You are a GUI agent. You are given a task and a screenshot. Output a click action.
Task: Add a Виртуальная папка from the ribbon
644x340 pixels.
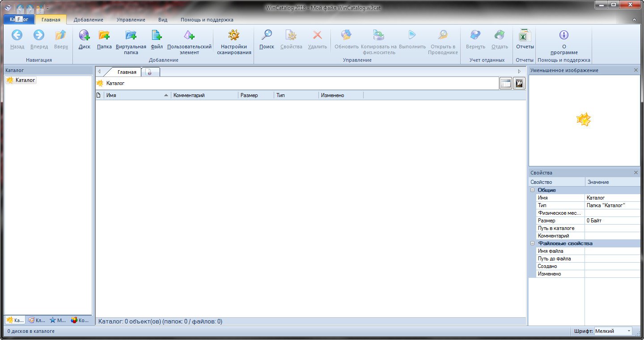coord(131,36)
